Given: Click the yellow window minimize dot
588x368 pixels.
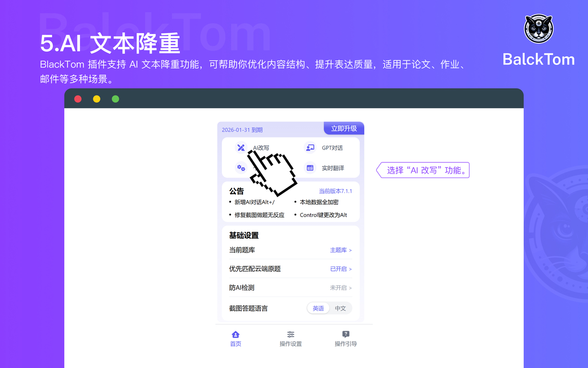Looking at the screenshot, I should (x=96, y=99).
